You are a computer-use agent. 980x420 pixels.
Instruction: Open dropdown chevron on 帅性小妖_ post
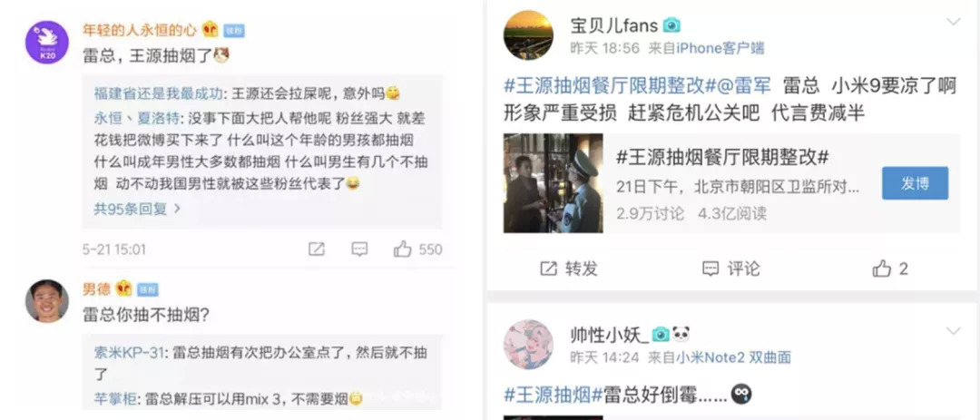pos(954,331)
